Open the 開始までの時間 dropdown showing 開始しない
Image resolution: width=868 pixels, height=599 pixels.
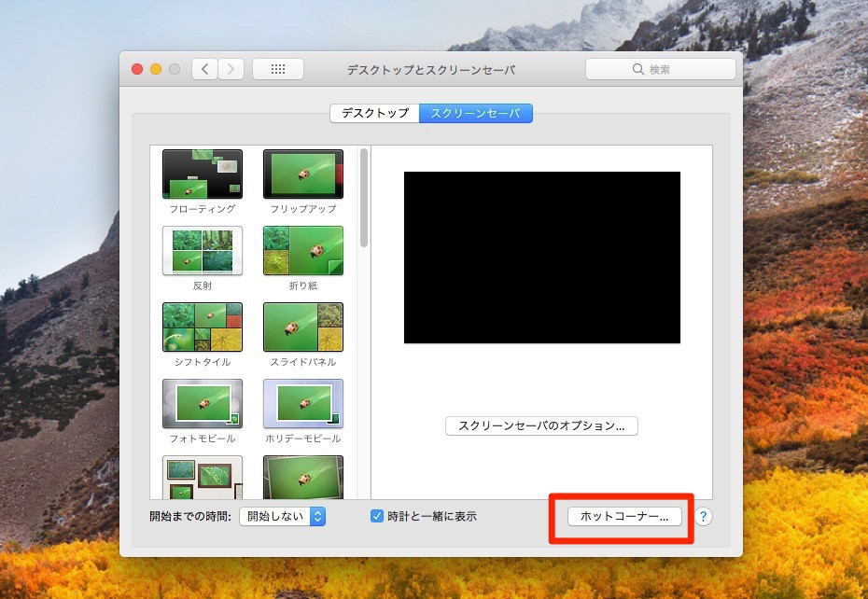(x=282, y=517)
